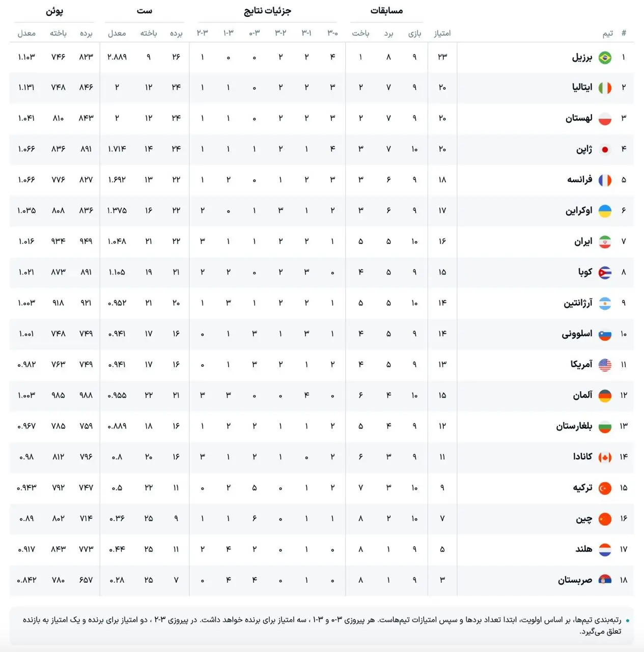Click the Italy flag icon
Image resolution: width=644 pixels, height=652 pixels.
tap(605, 88)
